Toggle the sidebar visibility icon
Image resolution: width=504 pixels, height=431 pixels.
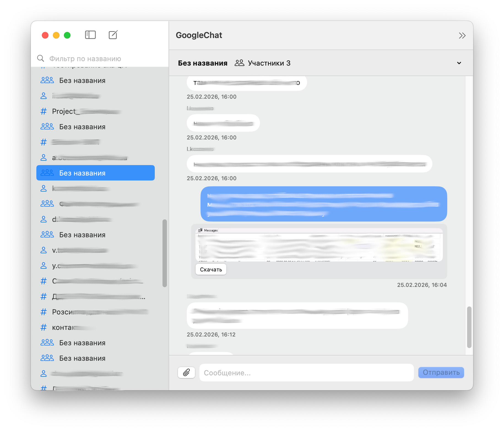point(90,35)
